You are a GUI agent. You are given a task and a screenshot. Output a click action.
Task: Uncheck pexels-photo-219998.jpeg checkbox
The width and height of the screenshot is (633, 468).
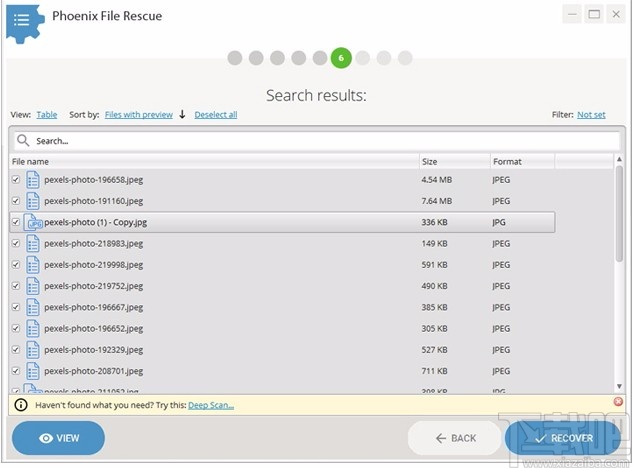click(16, 264)
